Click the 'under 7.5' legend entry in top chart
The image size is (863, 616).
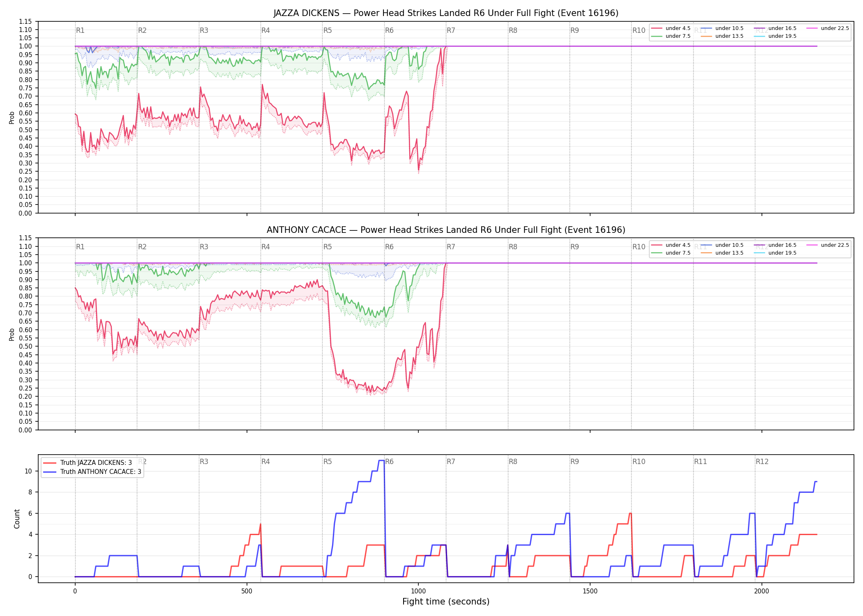(x=671, y=36)
